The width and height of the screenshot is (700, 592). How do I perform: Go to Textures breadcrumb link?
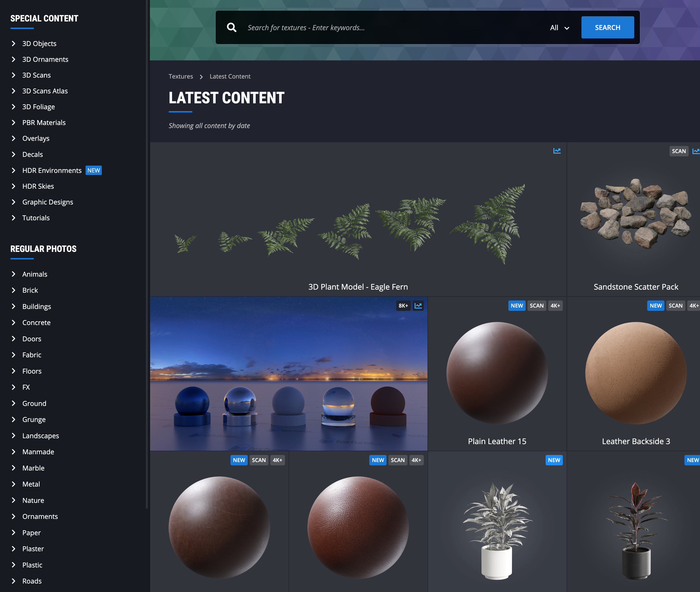181,76
